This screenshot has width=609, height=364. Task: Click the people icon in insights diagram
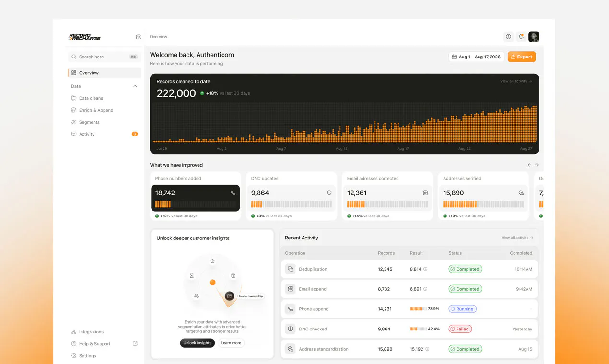(x=196, y=296)
